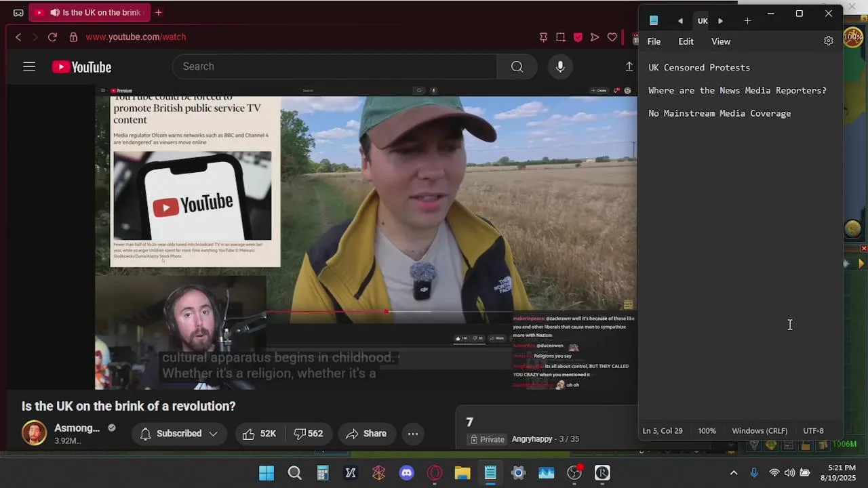Share the video via Share button
Viewport: 868px width, 488px height.
(x=366, y=434)
